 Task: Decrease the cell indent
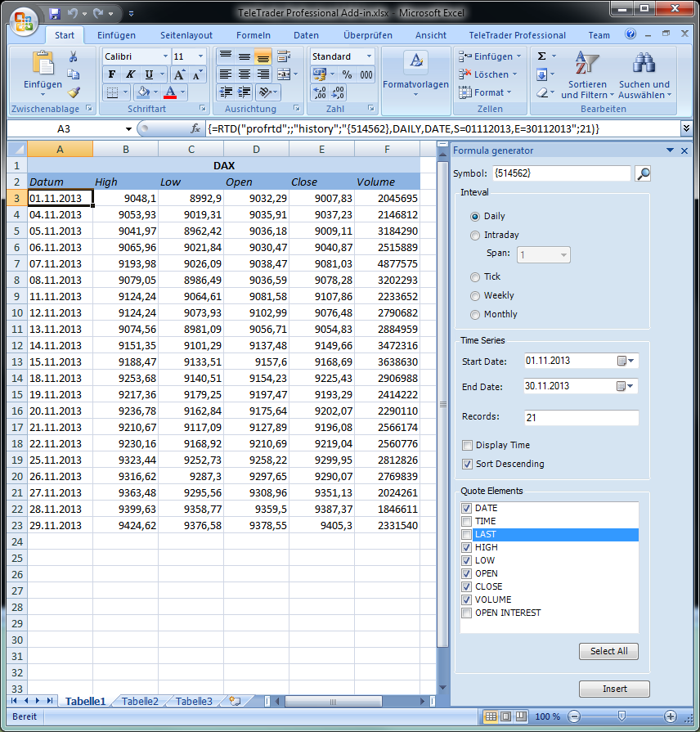[x=226, y=92]
